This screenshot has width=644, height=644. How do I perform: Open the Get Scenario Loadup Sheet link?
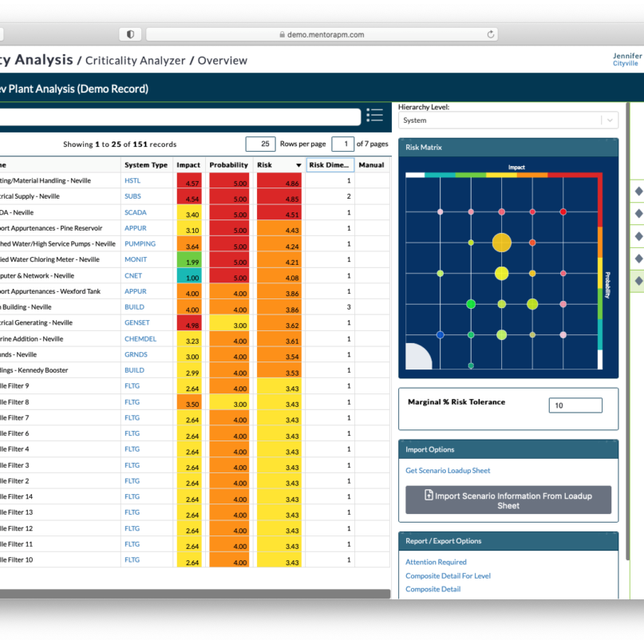(448, 471)
